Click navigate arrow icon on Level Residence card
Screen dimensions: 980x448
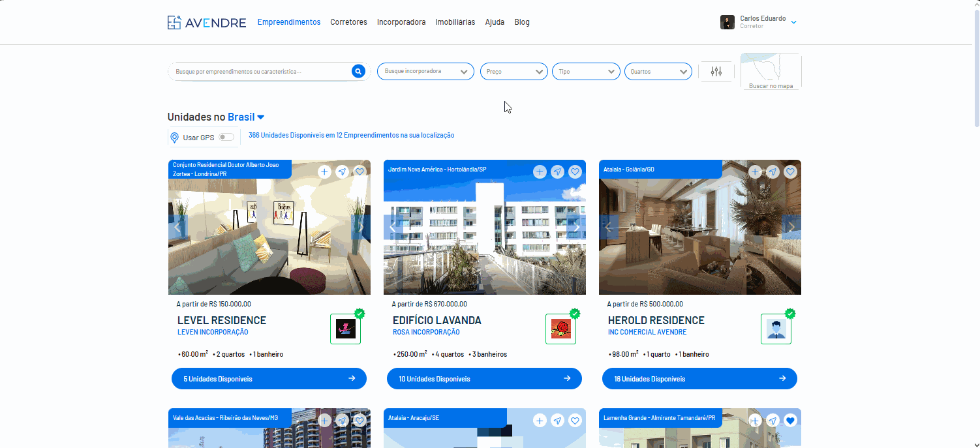(342, 172)
